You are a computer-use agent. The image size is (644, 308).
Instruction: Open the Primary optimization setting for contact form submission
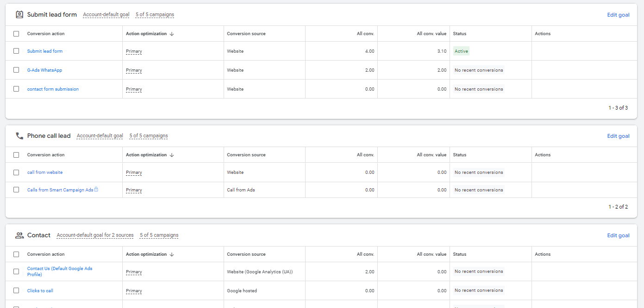point(134,89)
